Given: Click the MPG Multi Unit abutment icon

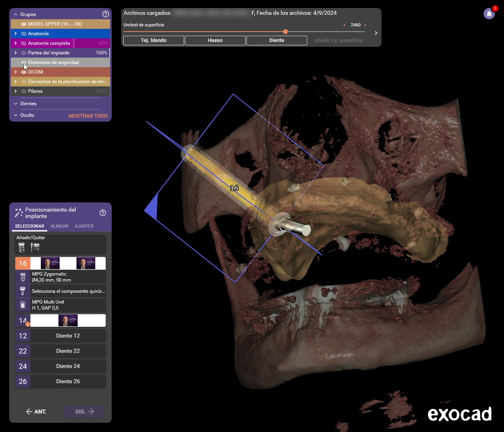Looking at the screenshot, I should coord(23,305).
